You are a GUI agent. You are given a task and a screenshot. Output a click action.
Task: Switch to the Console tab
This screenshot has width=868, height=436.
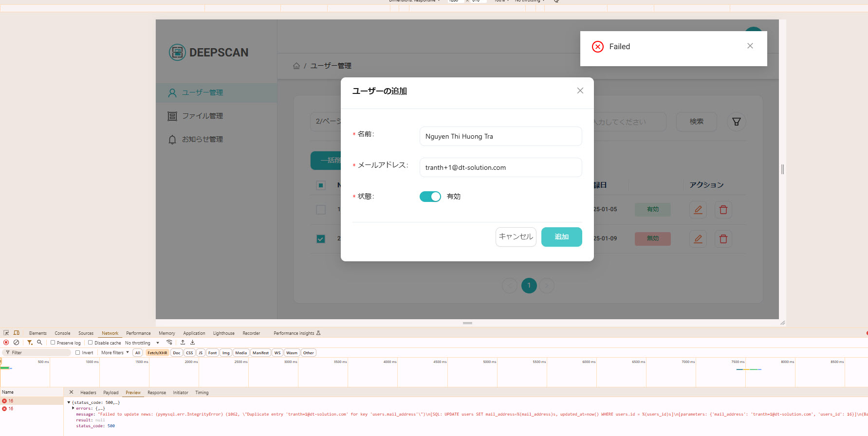[x=62, y=333]
